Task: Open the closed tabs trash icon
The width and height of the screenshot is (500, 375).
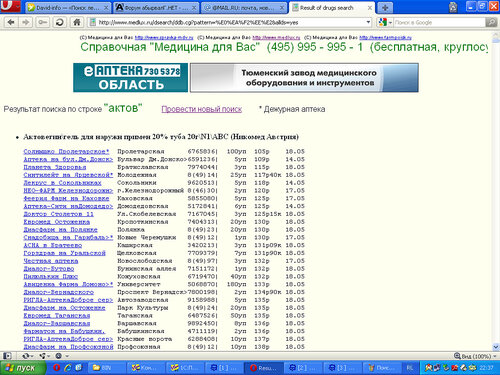Action: click(x=453, y=7)
